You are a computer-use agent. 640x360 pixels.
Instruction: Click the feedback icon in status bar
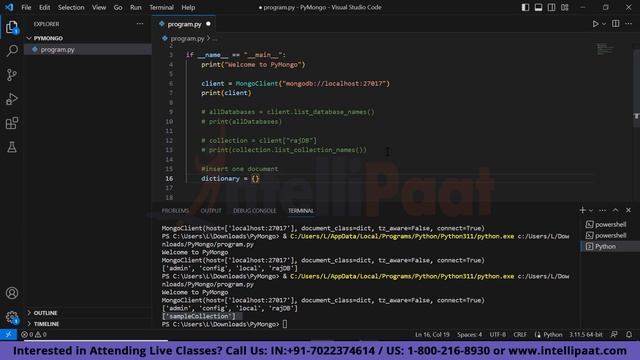[614, 334]
